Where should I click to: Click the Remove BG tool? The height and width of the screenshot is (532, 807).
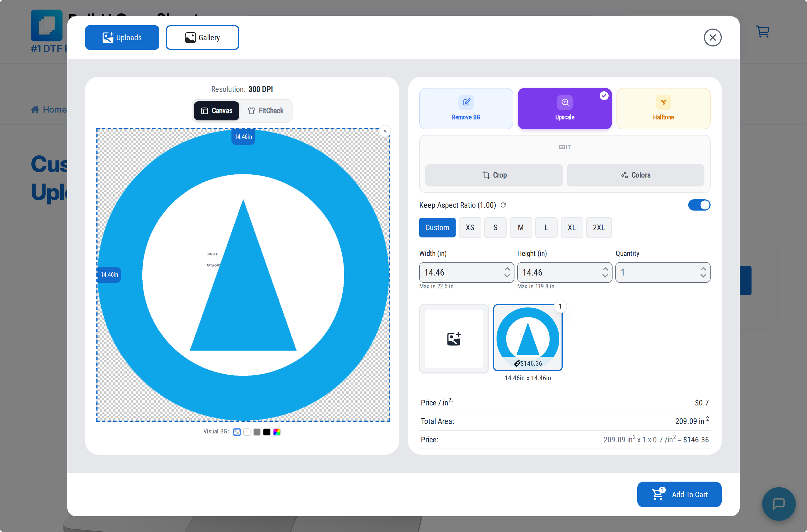click(466, 109)
